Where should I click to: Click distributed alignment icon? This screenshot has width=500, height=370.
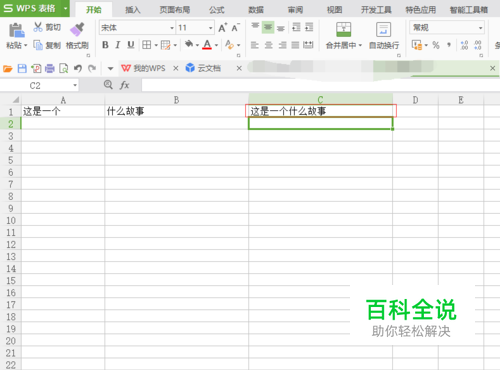pos(308,45)
